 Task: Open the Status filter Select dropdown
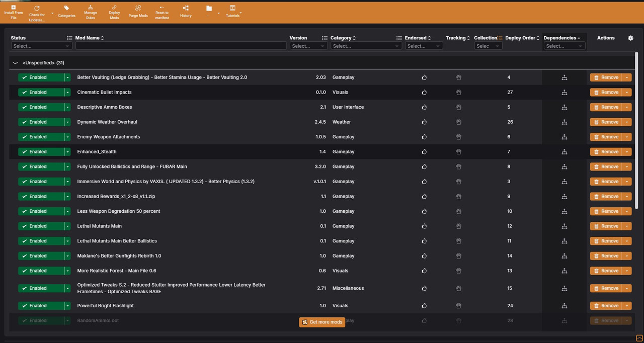(41, 46)
